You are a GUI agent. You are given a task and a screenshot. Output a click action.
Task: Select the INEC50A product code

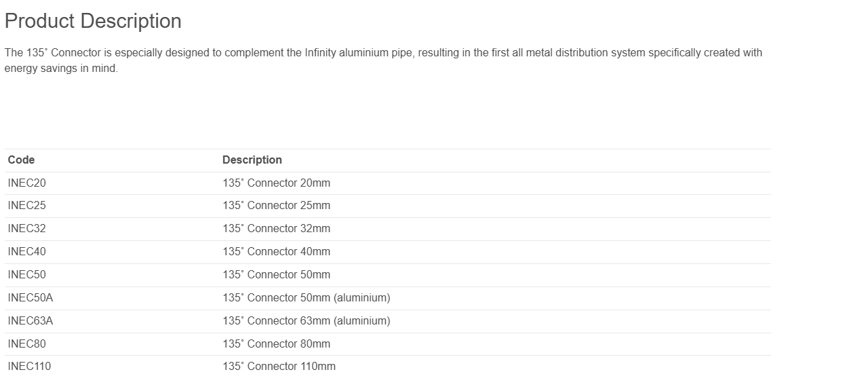(31, 298)
